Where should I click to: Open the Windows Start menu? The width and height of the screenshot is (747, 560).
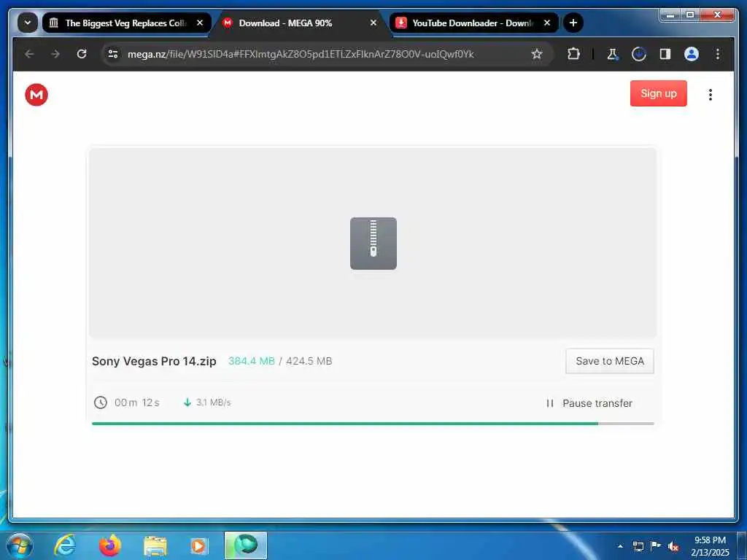click(x=20, y=545)
